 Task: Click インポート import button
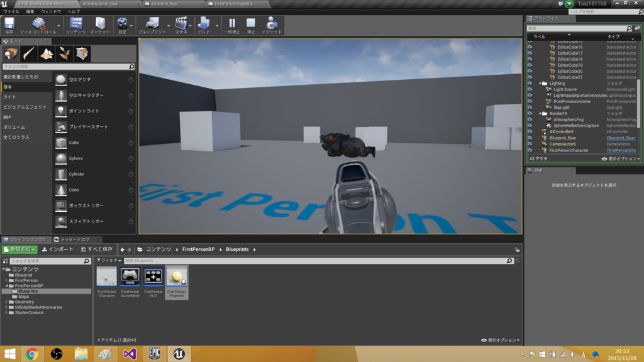click(x=57, y=250)
